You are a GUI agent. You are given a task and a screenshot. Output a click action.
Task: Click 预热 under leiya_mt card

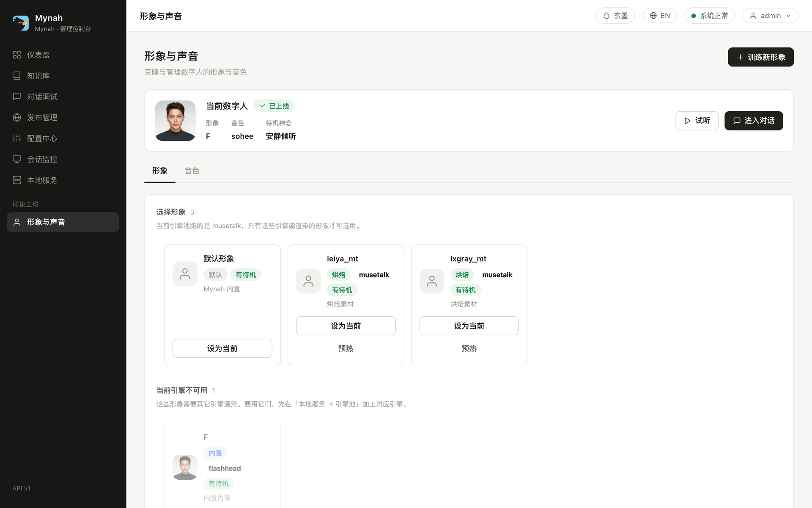pos(346,348)
